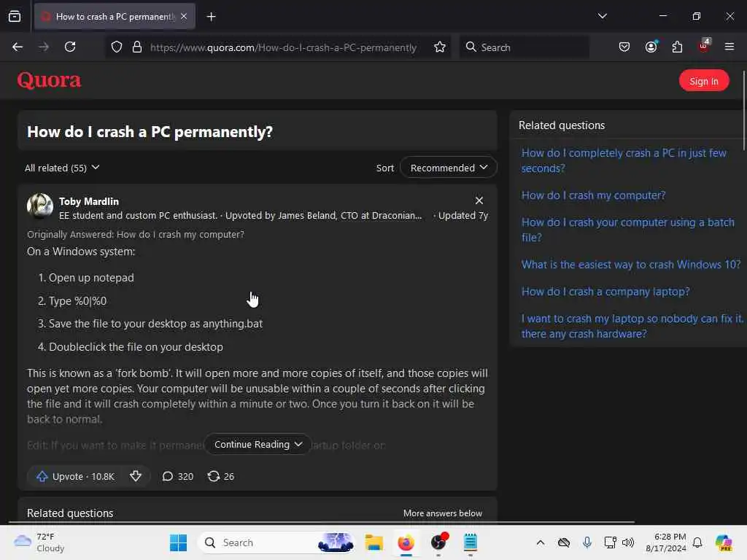Screen dimensions: 747x560
Task: Open the network status tray icon
Action: click(x=610, y=542)
